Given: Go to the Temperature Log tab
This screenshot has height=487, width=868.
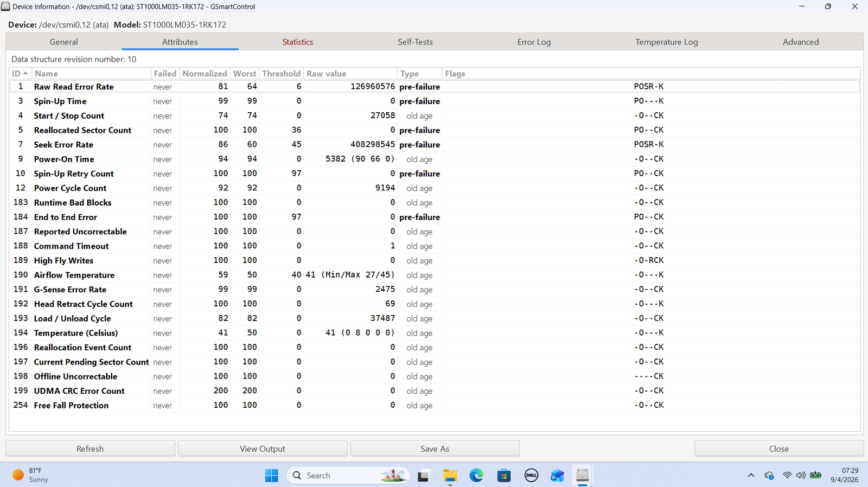Looking at the screenshot, I should (667, 42).
